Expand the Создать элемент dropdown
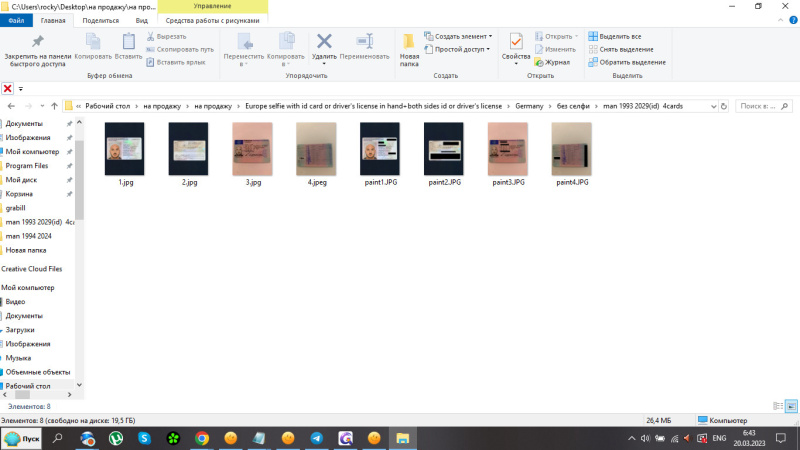The width and height of the screenshot is (800, 450). pyautogui.click(x=461, y=36)
